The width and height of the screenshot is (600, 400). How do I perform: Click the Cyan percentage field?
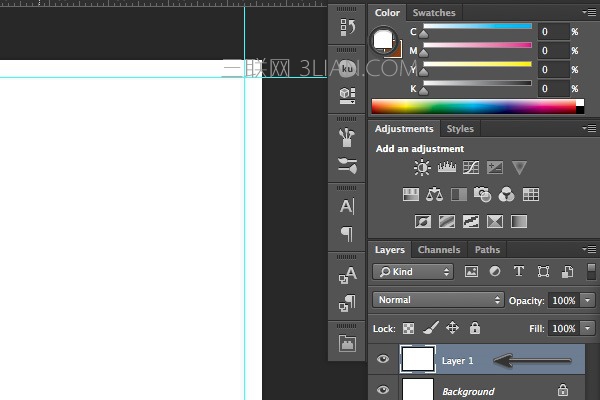click(554, 32)
